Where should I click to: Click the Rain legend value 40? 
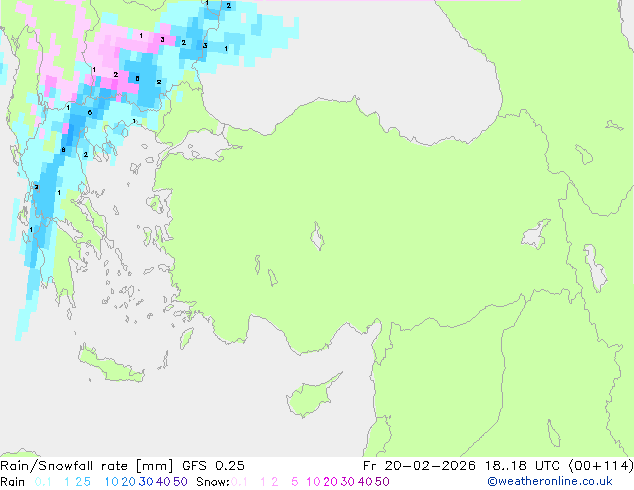click(163, 482)
